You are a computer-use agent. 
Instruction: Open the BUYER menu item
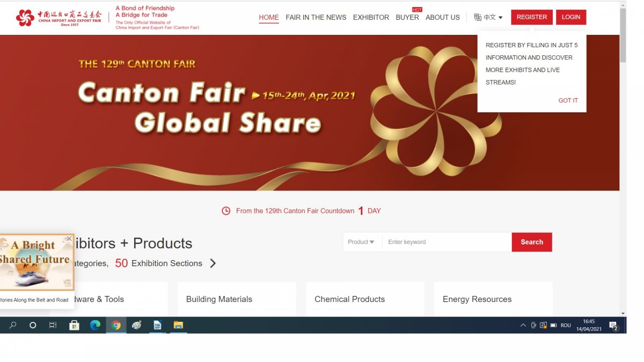point(407,17)
